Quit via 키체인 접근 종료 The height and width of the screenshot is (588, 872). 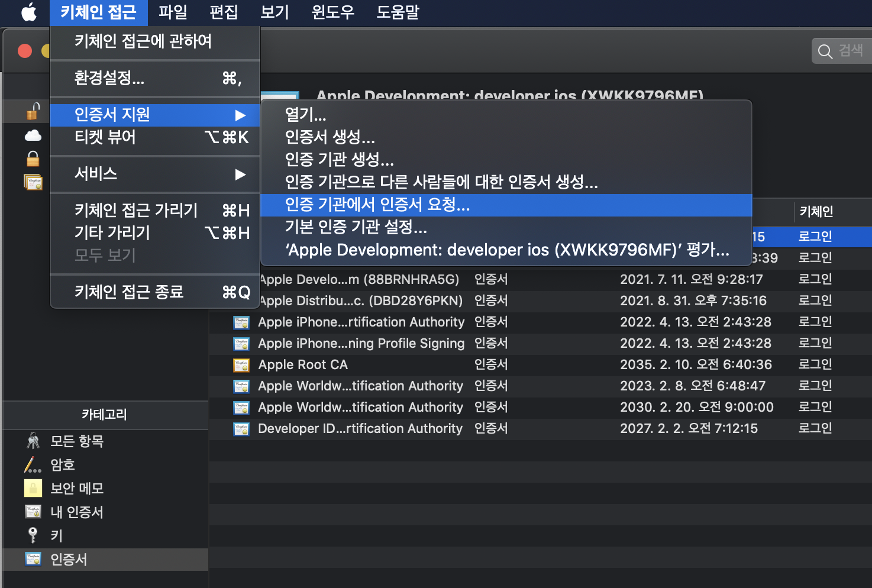click(155, 292)
